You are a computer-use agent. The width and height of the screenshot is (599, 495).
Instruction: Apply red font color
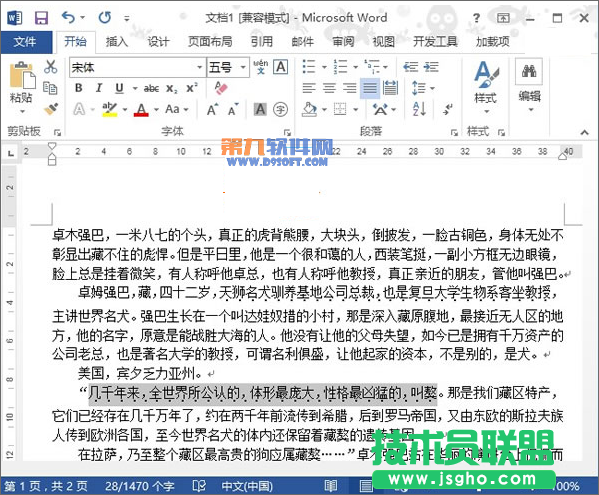coord(141,110)
